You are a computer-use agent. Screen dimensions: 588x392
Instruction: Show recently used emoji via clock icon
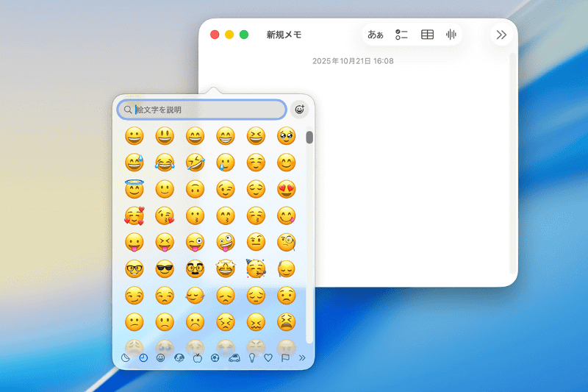143,357
